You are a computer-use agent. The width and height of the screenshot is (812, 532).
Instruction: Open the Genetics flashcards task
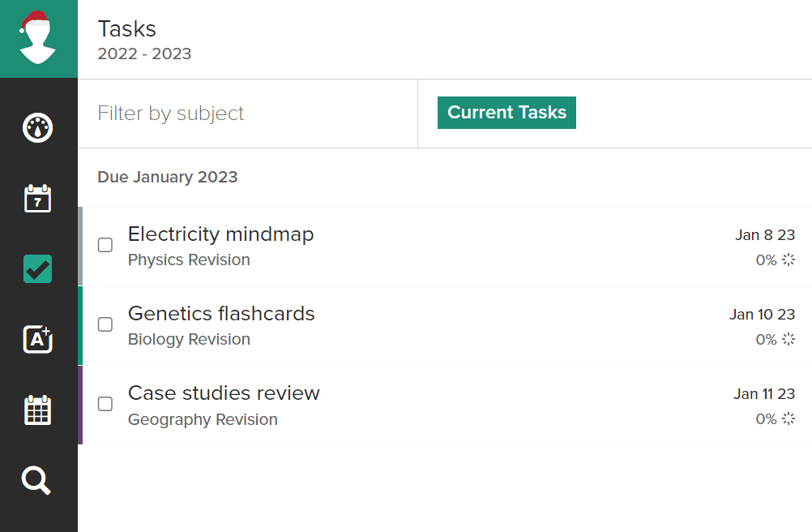[x=220, y=314]
